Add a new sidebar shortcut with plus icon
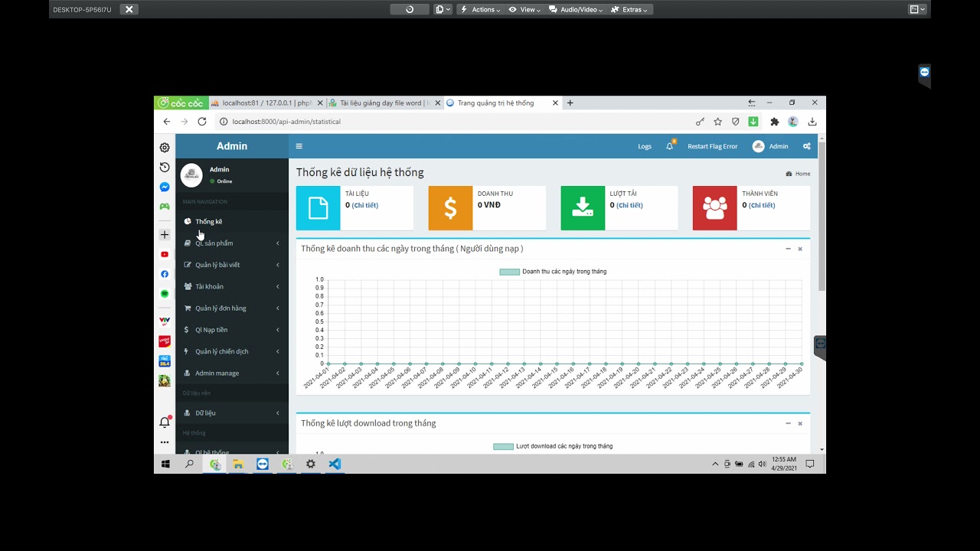Image resolution: width=980 pixels, height=551 pixels. click(x=165, y=235)
